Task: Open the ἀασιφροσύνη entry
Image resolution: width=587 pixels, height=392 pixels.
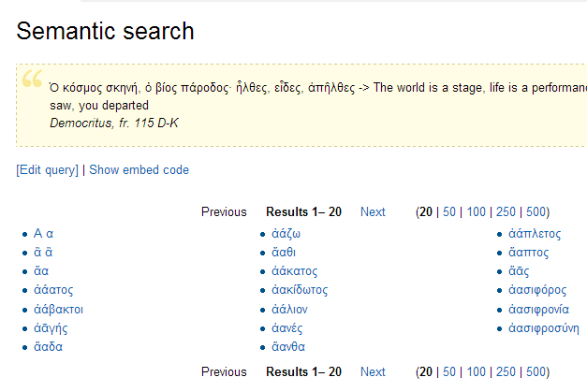Action: click(544, 328)
